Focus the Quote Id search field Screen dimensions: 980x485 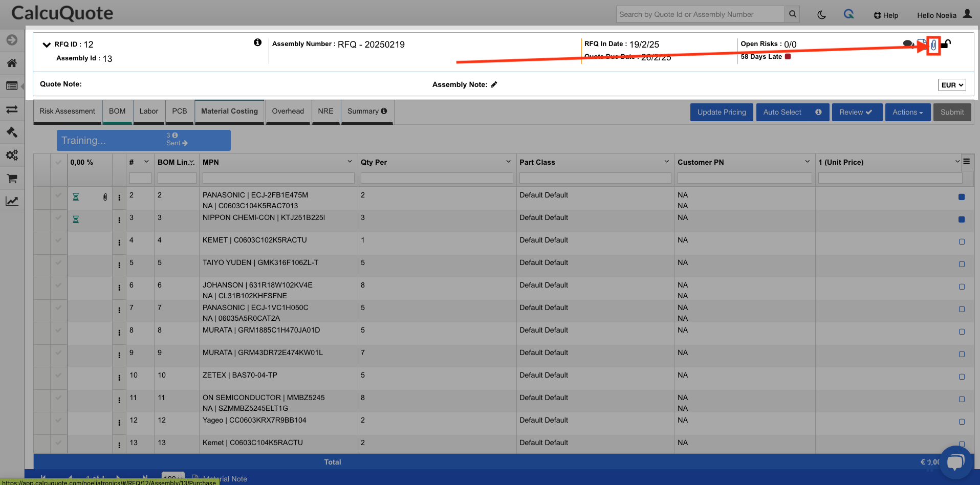(700, 14)
